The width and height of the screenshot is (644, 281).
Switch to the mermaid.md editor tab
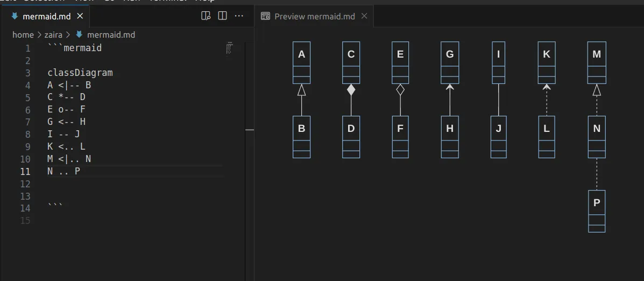[46, 16]
